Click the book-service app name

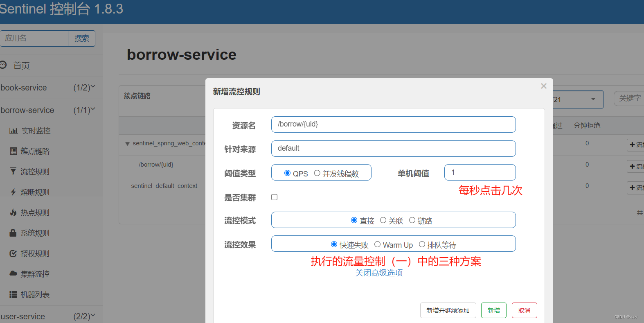(x=24, y=88)
